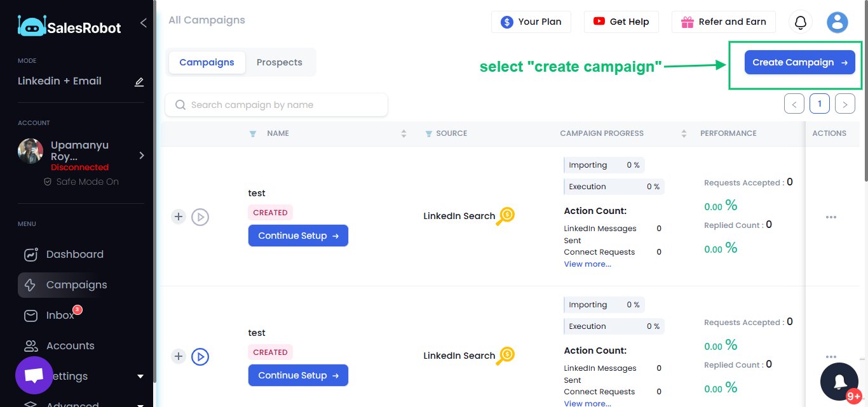Switch to the Prospects tab
The image size is (868, 407).
(279, 62)
